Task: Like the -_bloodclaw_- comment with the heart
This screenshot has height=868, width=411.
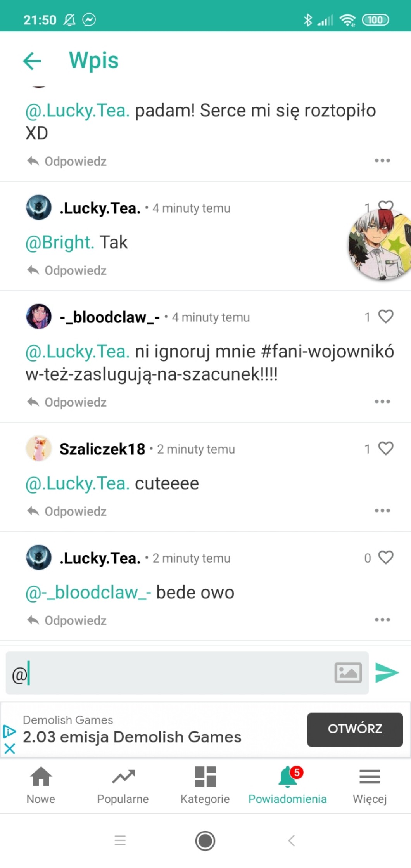Action: [386, 317]
